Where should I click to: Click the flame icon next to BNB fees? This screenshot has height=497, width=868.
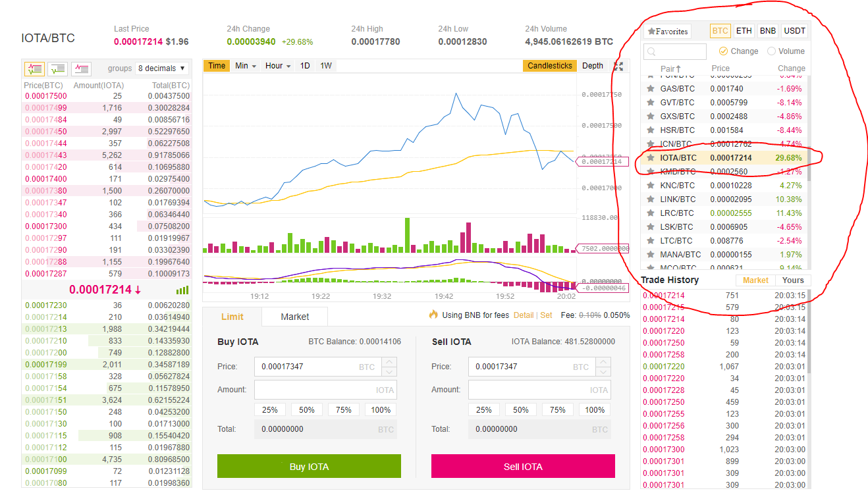433,315
